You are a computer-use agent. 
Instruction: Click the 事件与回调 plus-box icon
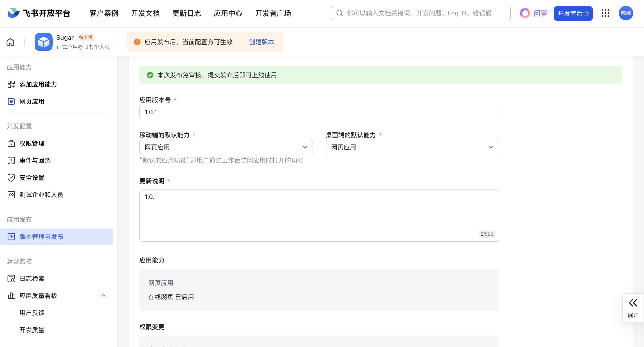tap(11, 160)
